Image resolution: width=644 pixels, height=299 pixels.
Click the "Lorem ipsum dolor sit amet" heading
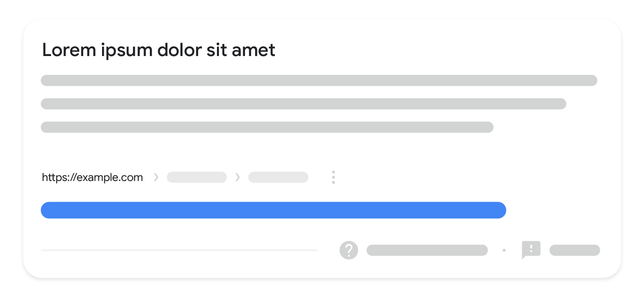click(x=159, y=50)
